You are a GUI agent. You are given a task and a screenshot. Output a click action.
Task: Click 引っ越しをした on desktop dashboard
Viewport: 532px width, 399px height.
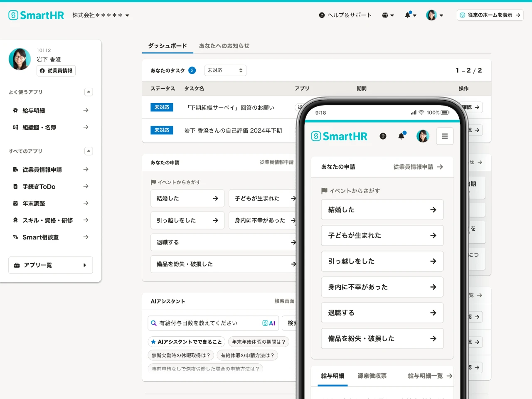click(187, 220)
